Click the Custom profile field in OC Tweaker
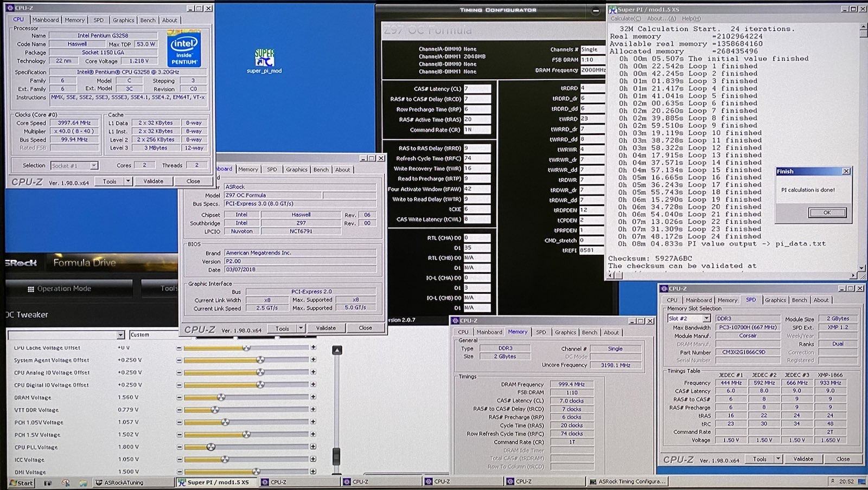 154,335
